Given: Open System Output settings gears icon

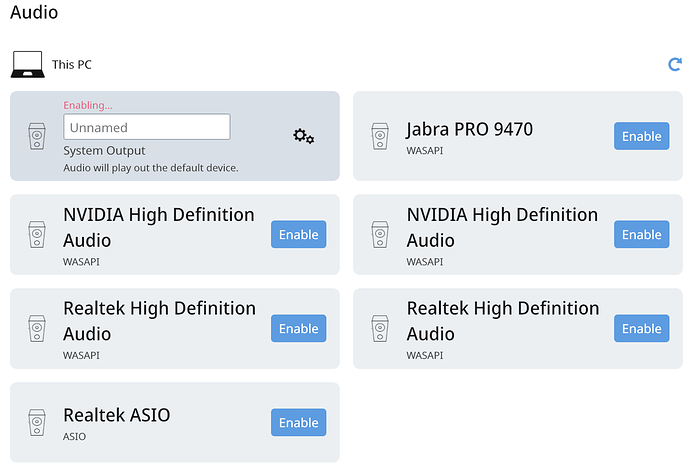Looking at the screenshot, I should [304, 136].
